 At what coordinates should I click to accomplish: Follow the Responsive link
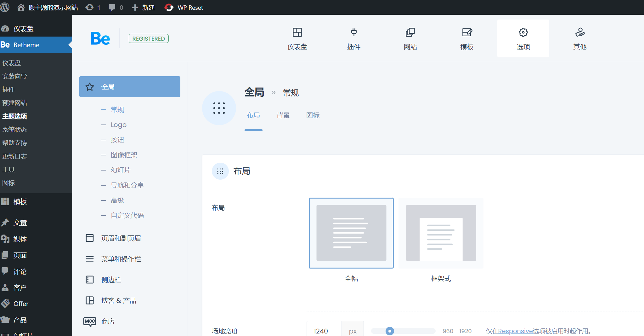[x=515, y=331]
